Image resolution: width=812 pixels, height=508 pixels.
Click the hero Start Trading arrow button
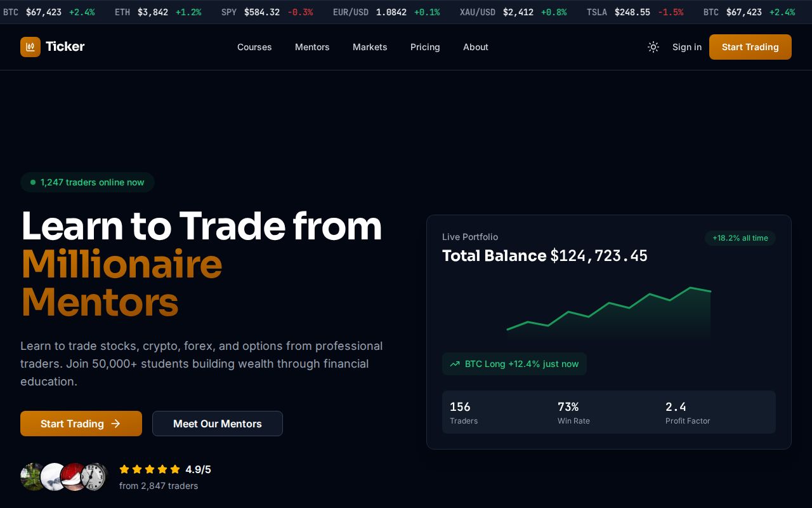[81, 424]
